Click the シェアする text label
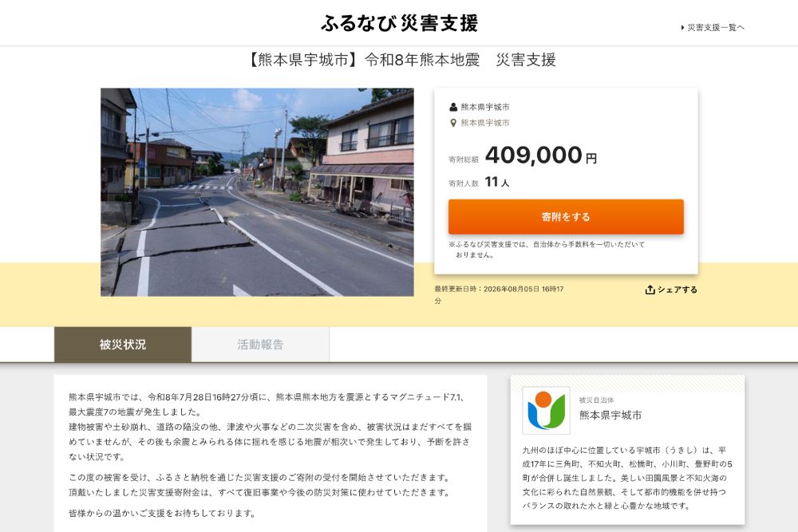 tap(678, 290)
